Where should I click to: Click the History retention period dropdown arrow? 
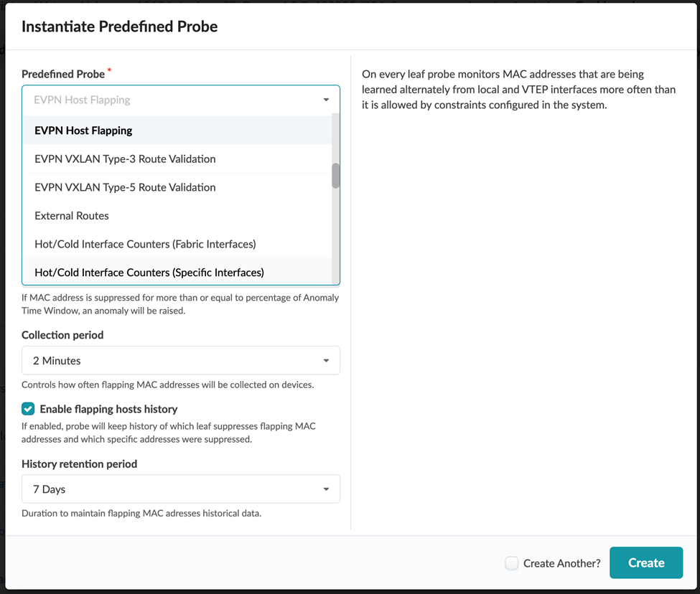[x=326, y=489]
